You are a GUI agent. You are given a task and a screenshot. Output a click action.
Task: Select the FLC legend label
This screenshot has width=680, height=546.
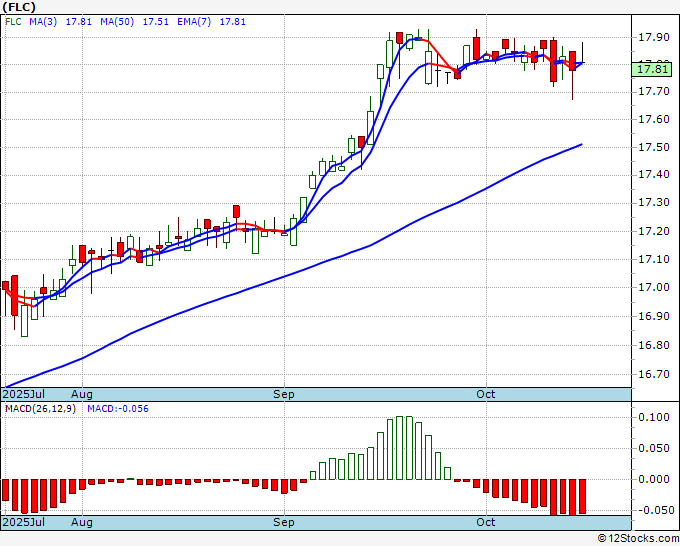(x=13, y=22)
